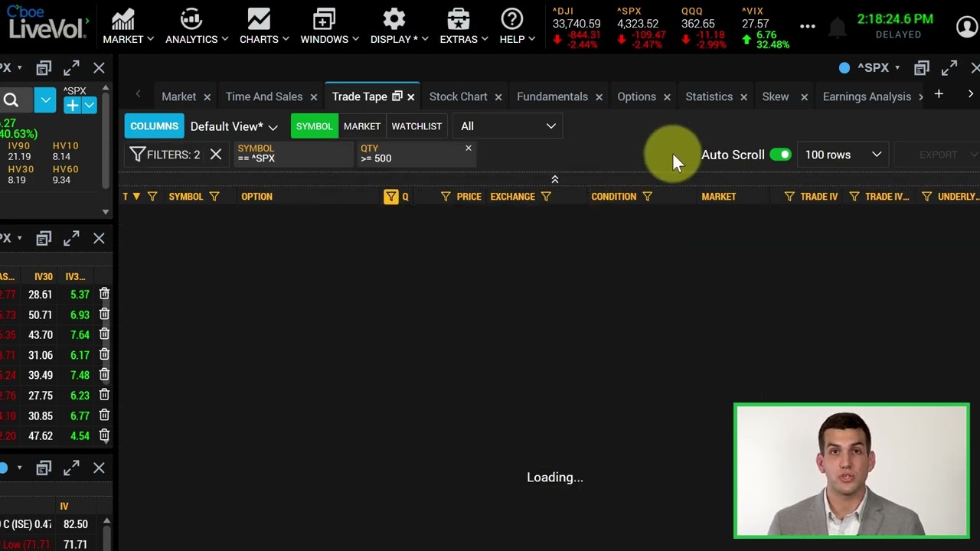Open the user account icon
Image resolution: width=980 pixels, height=551 pixels.
pos(967,27)
